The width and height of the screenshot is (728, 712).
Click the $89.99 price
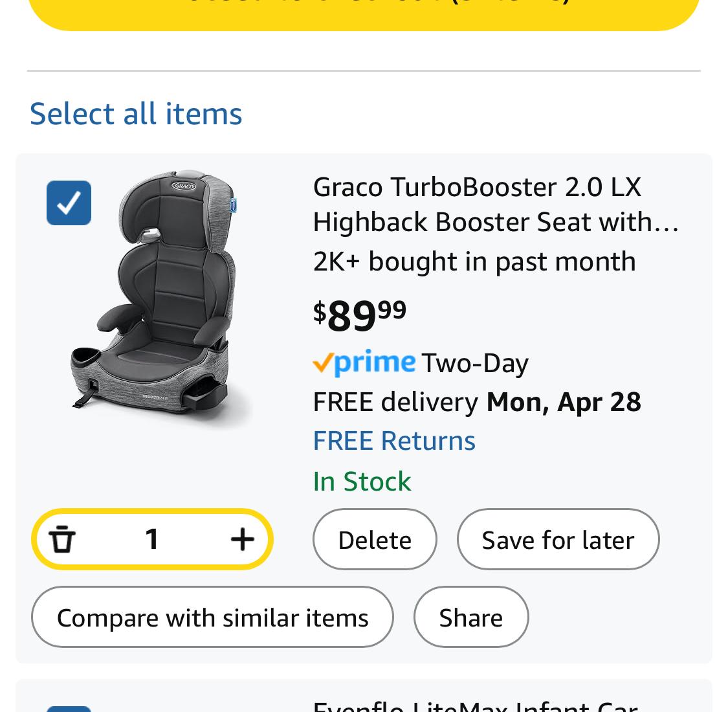click(x=360, y=315)
